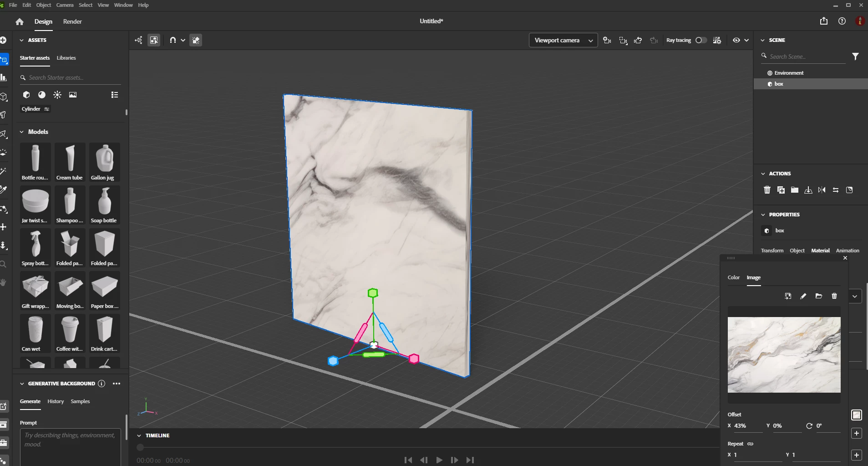
Task: Jump to timeline start
Action: click(x=408, y=460)
